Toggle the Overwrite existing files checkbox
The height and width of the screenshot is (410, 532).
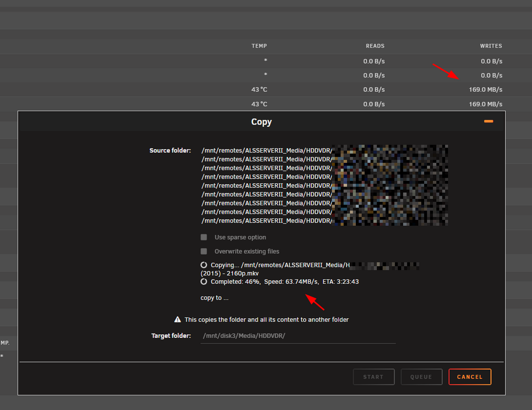204,251
